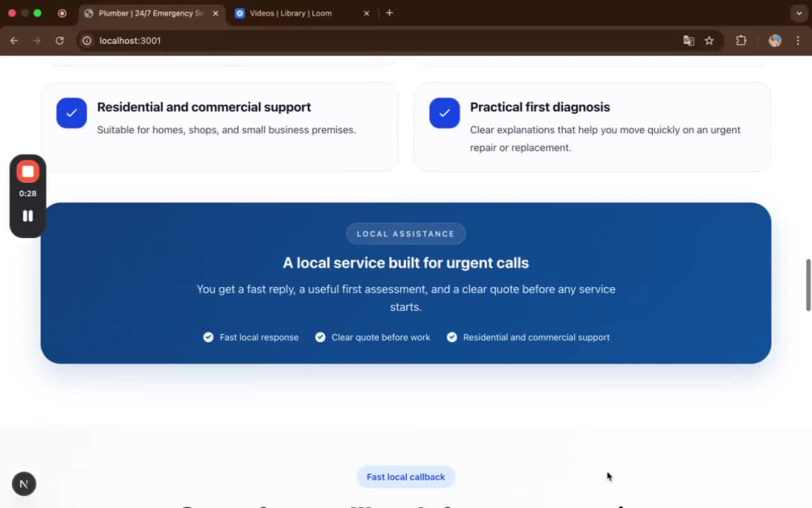Click the Clear quote before work text
The image size is (812, 508).
click(x=381, y=337)
